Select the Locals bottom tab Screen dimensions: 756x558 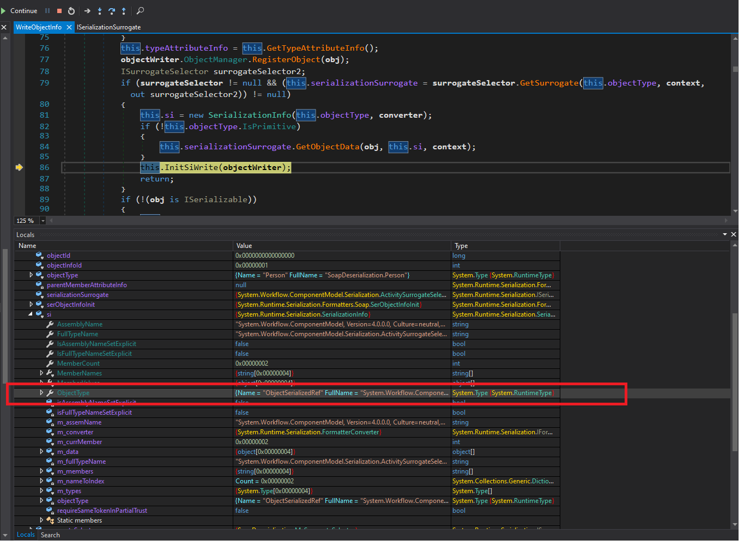tap(26, 535)
